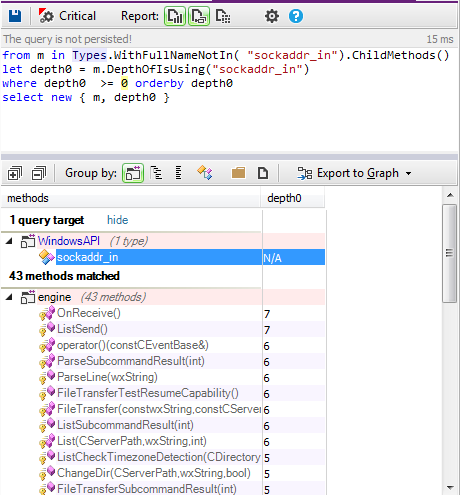460x495 pixels.
Task: Click the methods column header
Action: coord(131,198)
